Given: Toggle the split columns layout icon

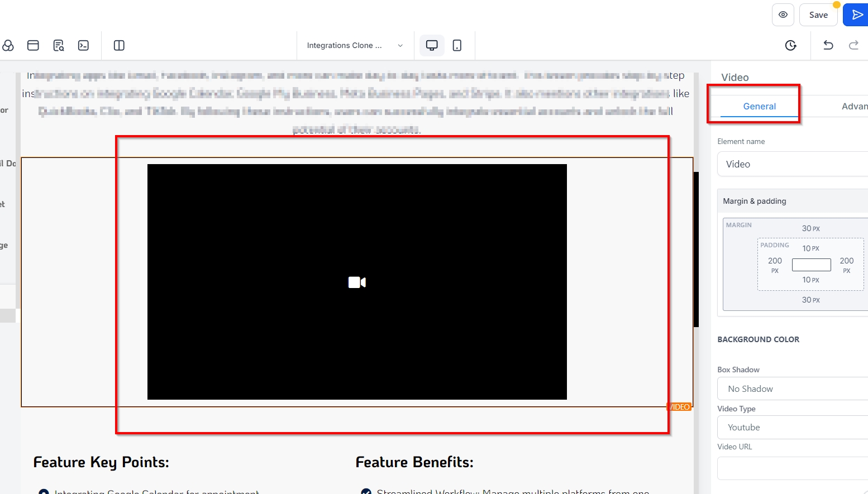Looking at the screenshot, I should click(119, 46).
